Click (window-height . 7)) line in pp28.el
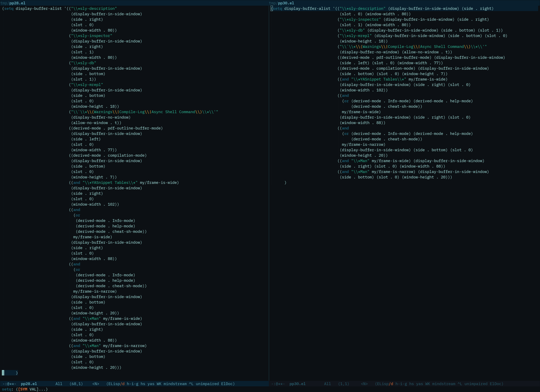Screen dimensions: 540x392 (94, 177)
